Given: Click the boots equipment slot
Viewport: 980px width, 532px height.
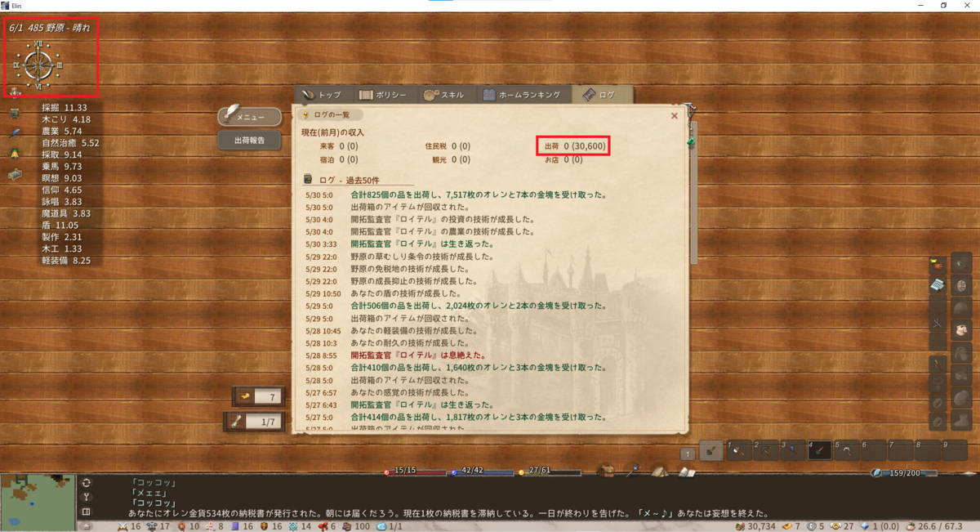Looking at the screenshot, I should (x=961, y=422).
